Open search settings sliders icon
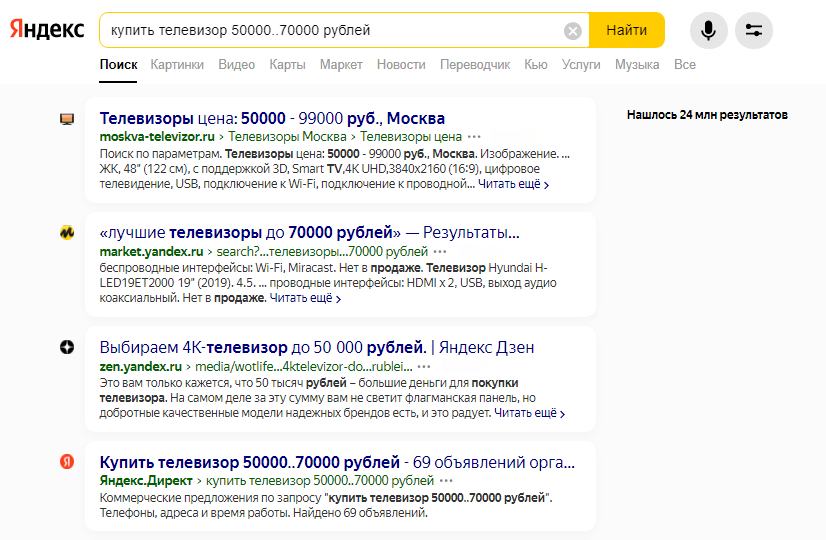This screenshot has height=540, width=826. tap(754, 31)
